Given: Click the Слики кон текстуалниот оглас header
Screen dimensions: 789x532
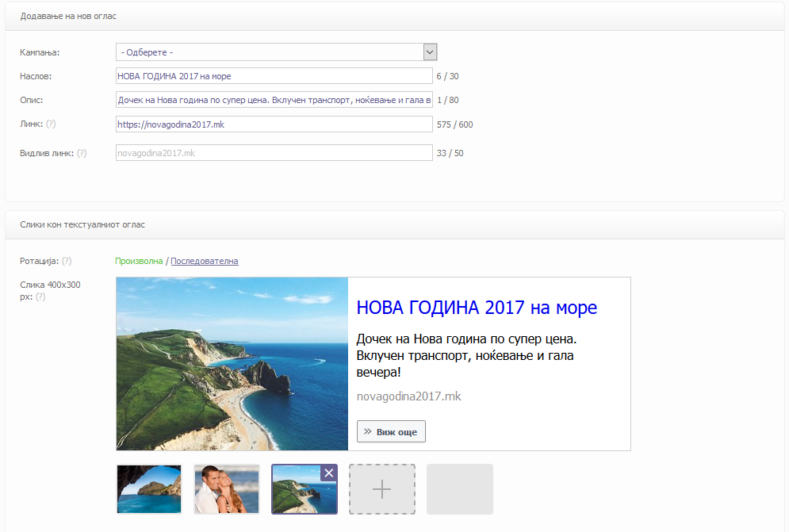Looking at the screenshot, I should 82,224.
